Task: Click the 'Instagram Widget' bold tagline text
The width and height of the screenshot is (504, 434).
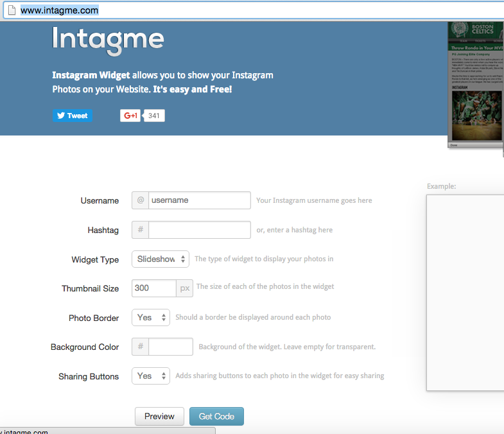Action: coord(91,75)
